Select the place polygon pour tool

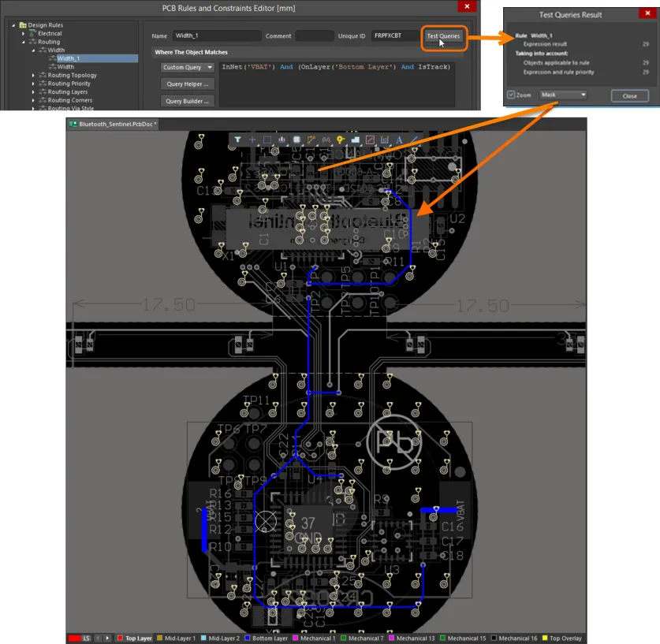356,140
